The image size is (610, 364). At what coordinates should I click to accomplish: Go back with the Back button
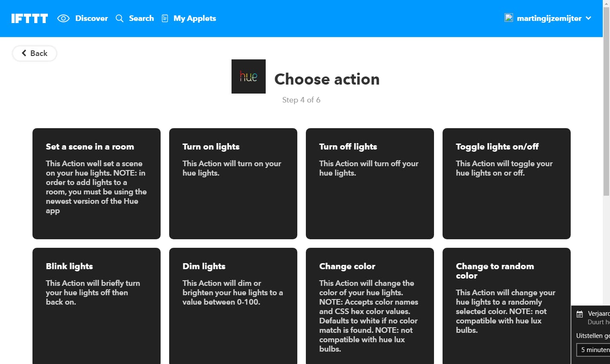pyautogui.click(x=34, y=53)
